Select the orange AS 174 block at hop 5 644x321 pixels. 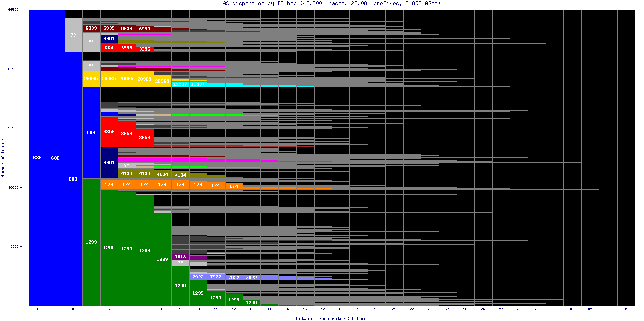pos(109,185)
